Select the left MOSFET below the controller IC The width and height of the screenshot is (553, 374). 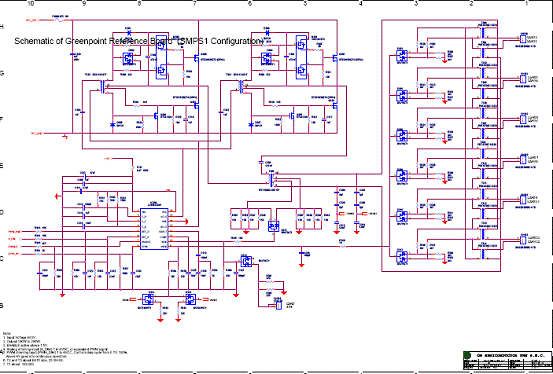[147, 300]
